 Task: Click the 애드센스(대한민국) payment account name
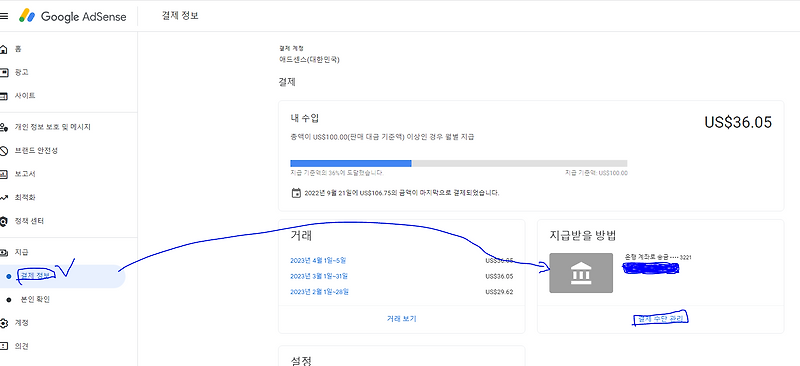309,60
